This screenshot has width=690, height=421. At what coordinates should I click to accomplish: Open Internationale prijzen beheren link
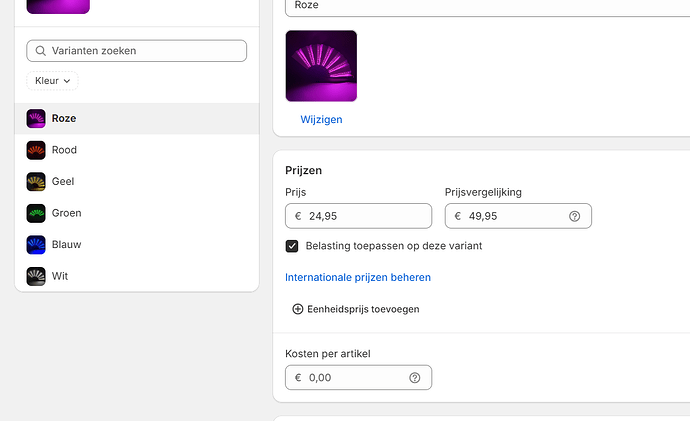(x=358, y=277)
